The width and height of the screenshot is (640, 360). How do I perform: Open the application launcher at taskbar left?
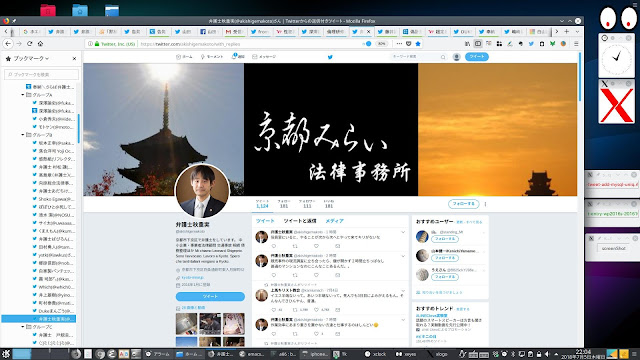(6, 354)
